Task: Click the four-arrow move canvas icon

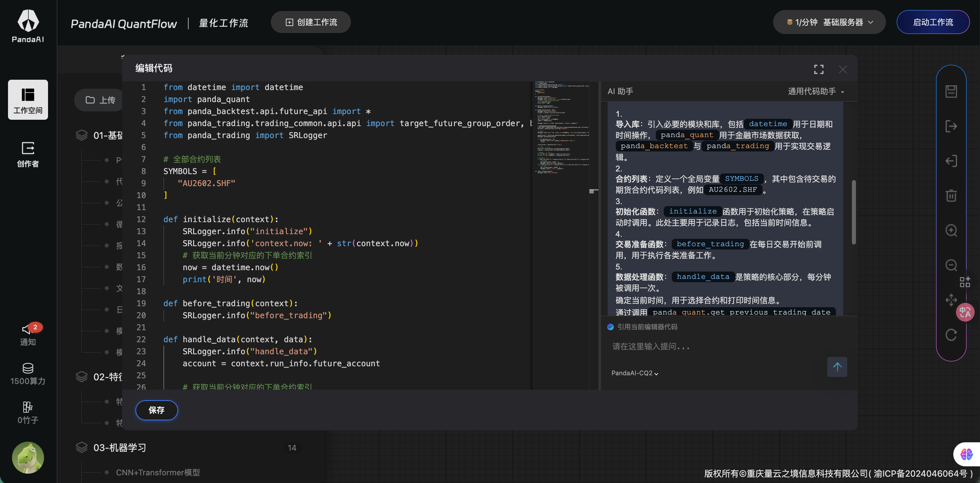Action: [951, 300]
